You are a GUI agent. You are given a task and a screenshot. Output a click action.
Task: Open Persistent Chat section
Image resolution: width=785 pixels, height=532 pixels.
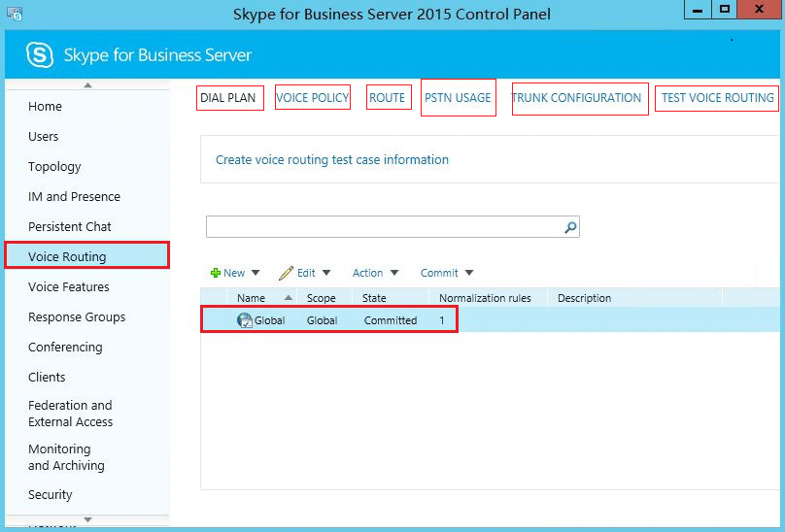click(x=70, y=227)
